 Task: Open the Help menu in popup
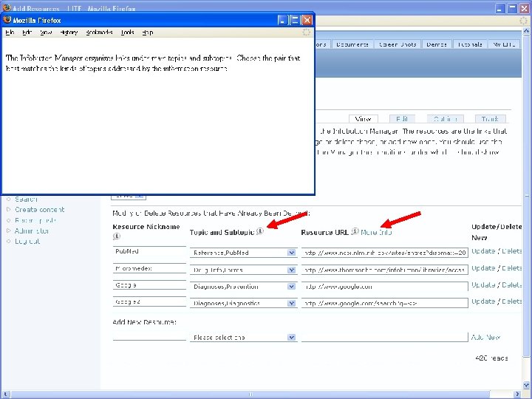coord(148,33)
